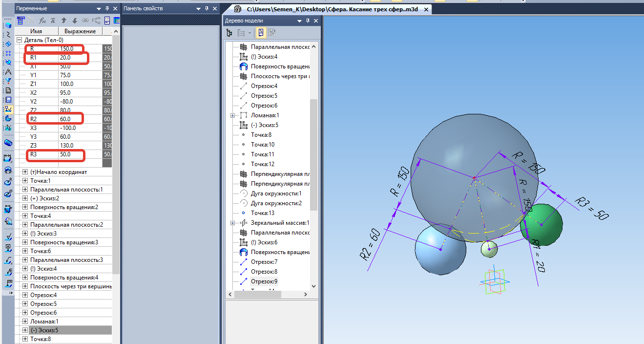Open the Solid Editing toolbar cube icon
This screenshot has height=344, width=644.
8,25
